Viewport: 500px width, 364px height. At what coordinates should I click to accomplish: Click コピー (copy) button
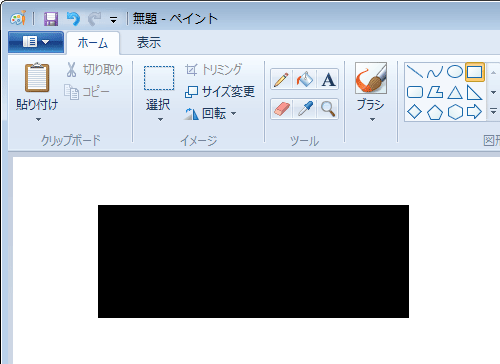click(87, 92)
